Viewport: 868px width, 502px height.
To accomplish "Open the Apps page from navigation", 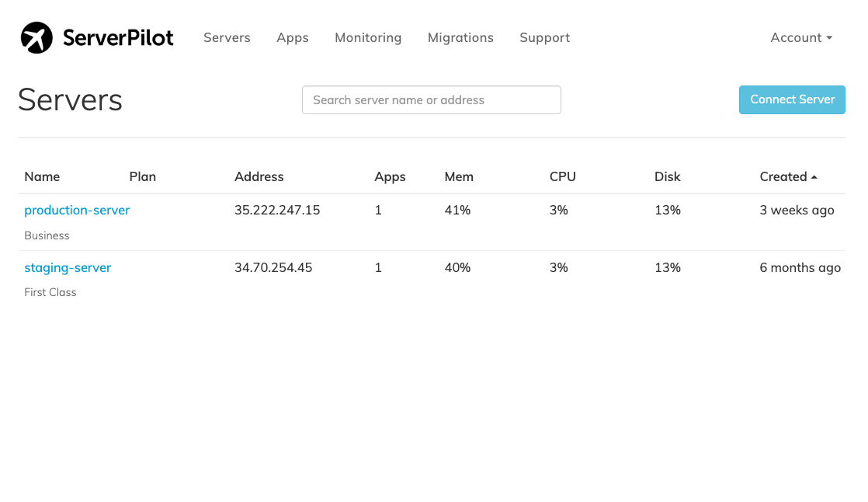I will [292, 37].
